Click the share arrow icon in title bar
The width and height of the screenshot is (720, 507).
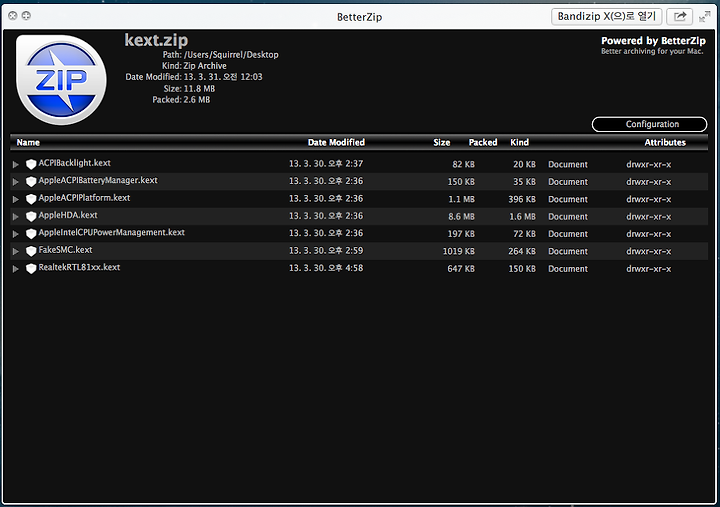pos(679,17)
